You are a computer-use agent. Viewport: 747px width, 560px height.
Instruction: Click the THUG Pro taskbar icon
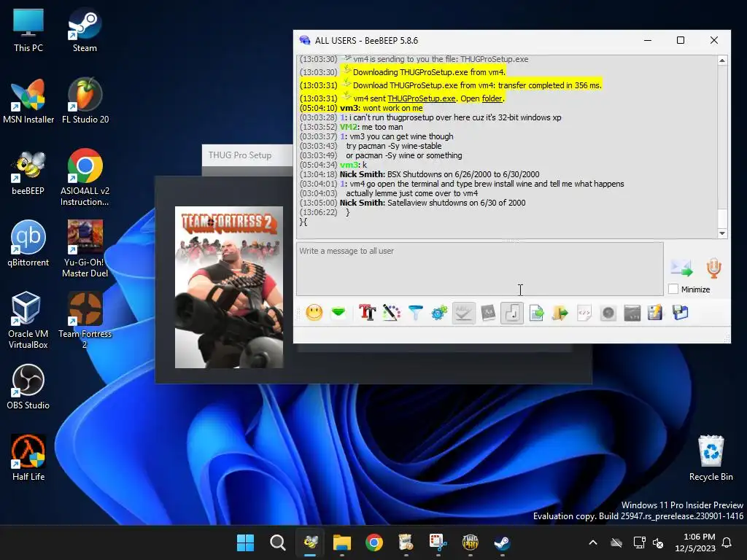(471, 542)
